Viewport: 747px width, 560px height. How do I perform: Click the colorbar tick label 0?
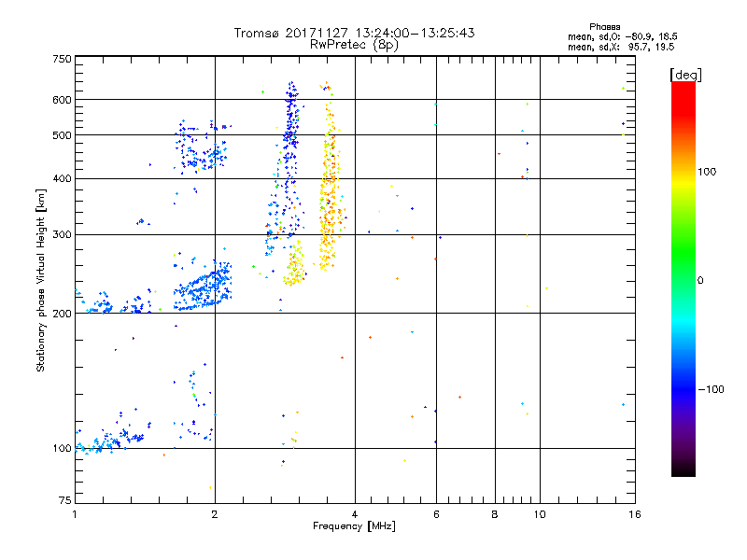click(x=700, y=280)
